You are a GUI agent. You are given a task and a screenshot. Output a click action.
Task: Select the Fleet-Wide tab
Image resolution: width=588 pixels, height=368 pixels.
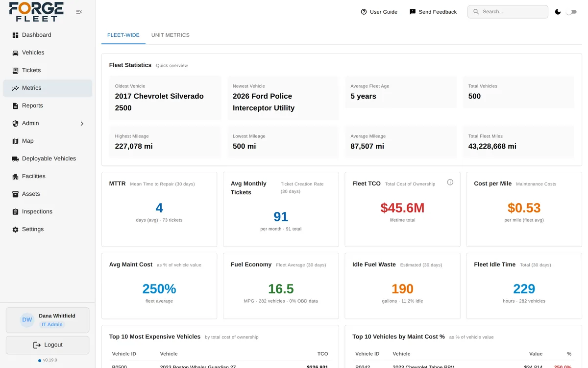pos(123,35)
